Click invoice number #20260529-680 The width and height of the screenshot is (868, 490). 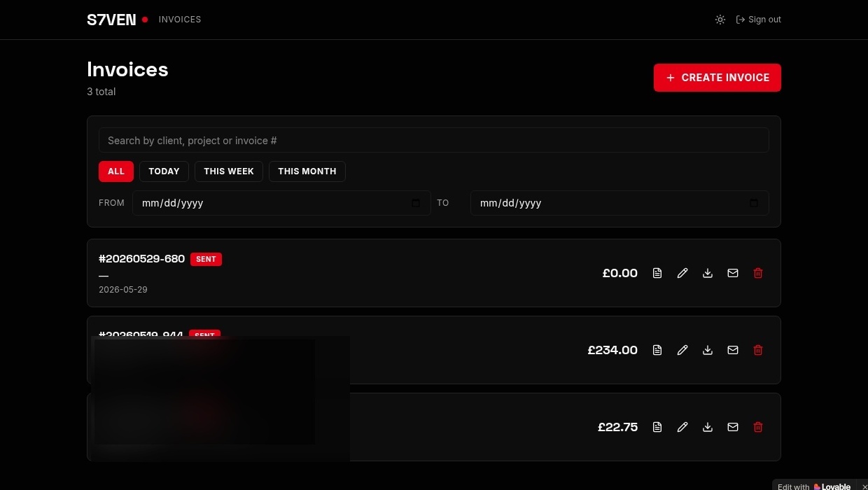tap(142, 259)
